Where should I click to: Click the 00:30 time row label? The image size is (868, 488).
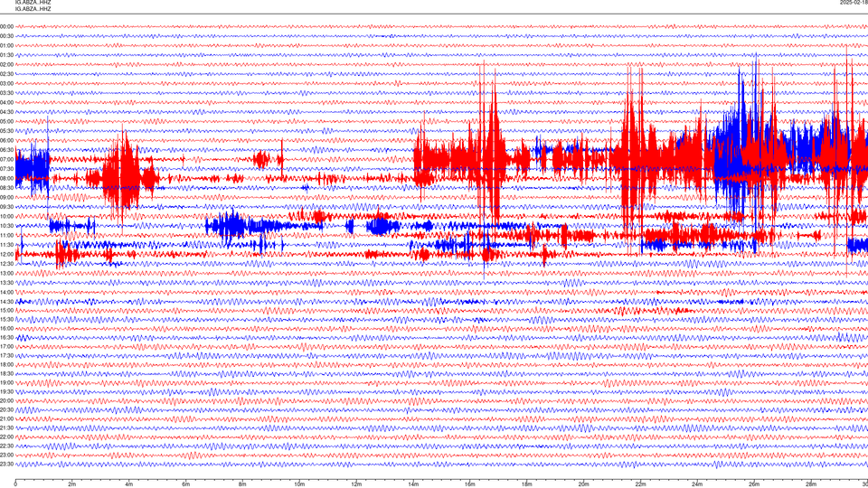[6, 36]
